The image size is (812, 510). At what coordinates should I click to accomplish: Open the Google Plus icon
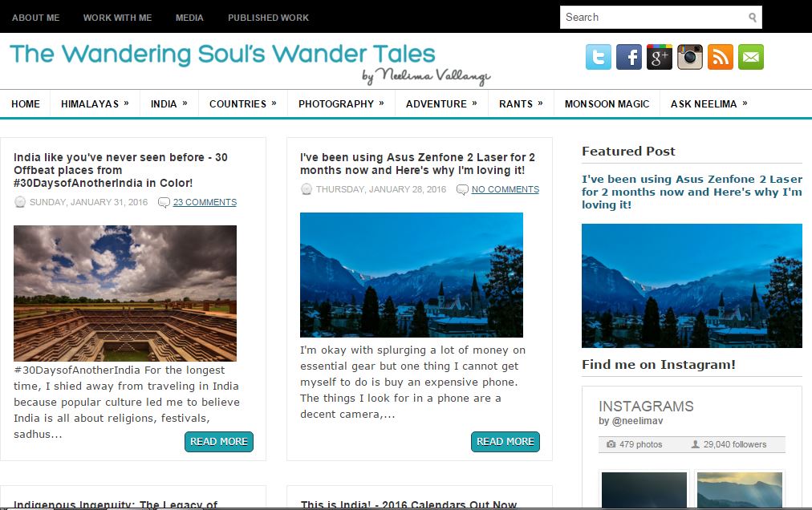click(x=660, y=57)
